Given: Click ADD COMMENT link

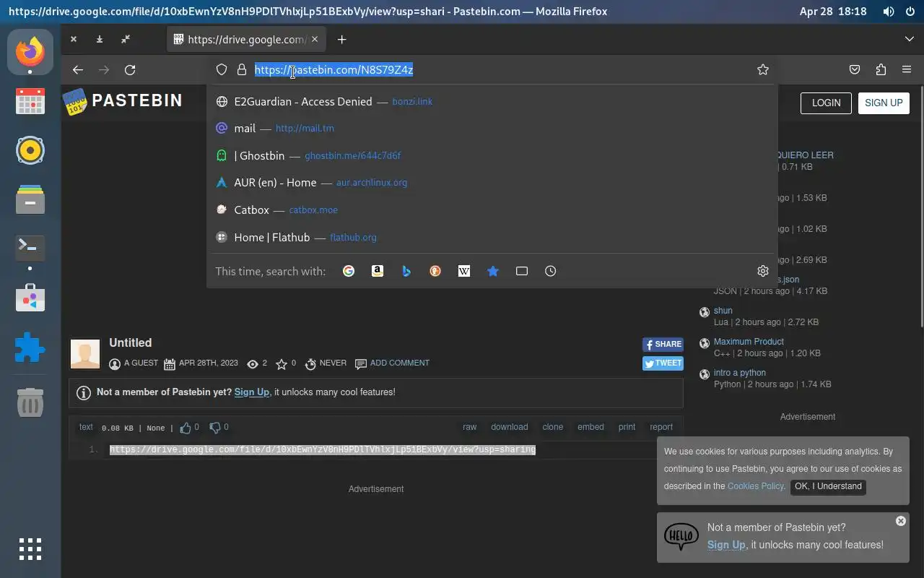Looking at the screenshot, I should click(399, 363).
